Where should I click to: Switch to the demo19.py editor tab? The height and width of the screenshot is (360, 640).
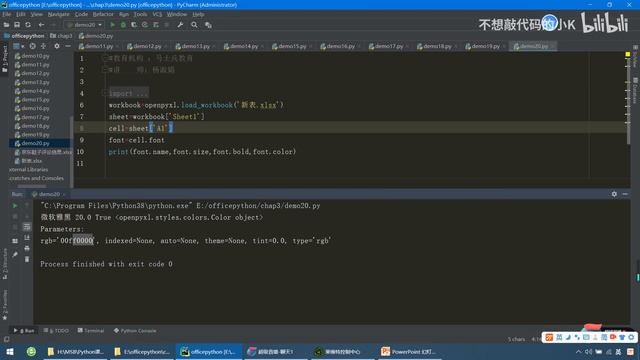click(485, 46)
